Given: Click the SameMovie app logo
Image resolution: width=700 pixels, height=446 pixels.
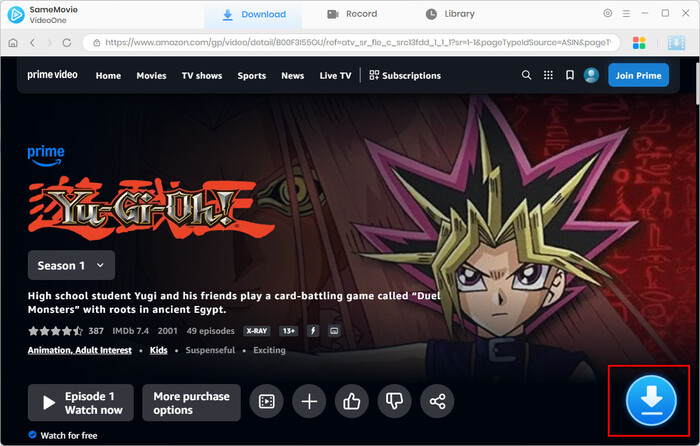Looking at the screenshot, I should (x=16, y=15).
